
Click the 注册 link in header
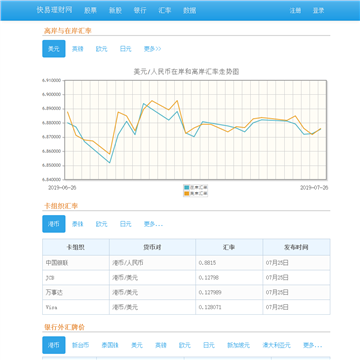pyautogui.click(x=295, y=10)
